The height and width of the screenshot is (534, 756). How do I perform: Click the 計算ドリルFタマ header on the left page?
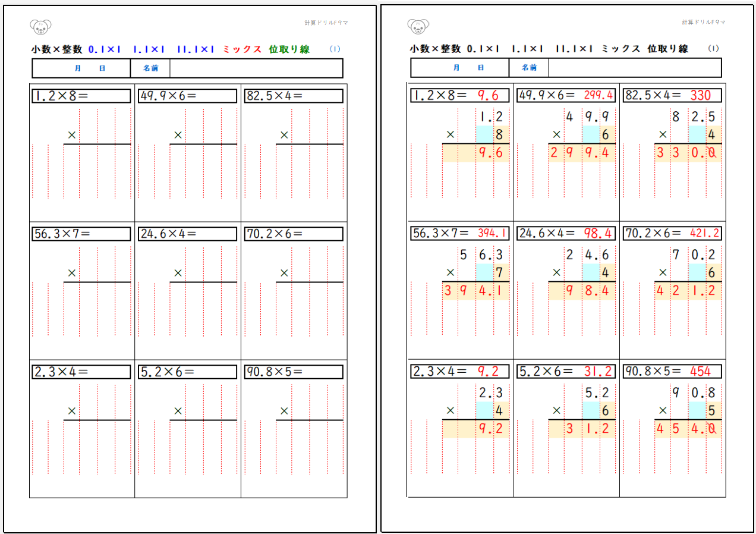click(x=326, y=23)
